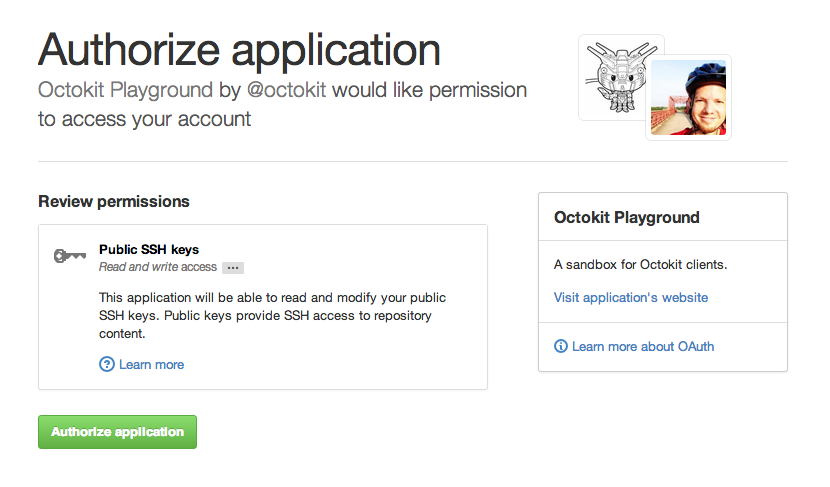Screen dimensions: 830x487
Task: Expand the ellipsis next to Read and write access
Action: tap(233, 268)
